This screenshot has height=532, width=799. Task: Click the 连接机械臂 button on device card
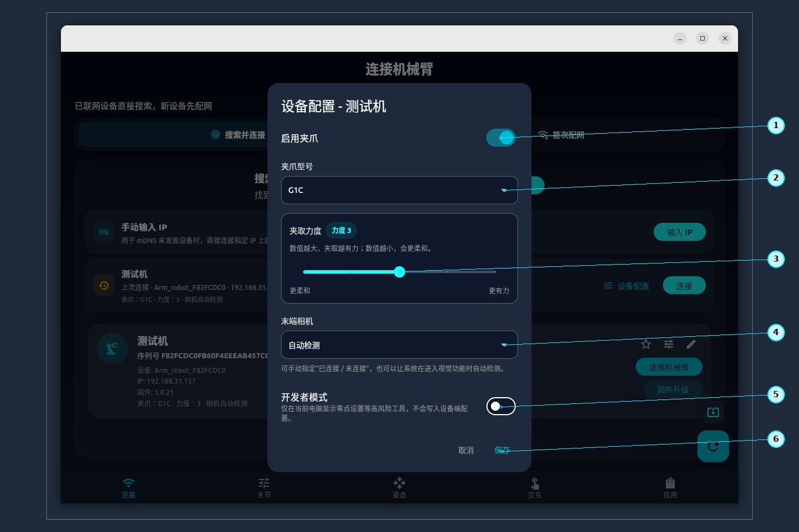[669, 367]
